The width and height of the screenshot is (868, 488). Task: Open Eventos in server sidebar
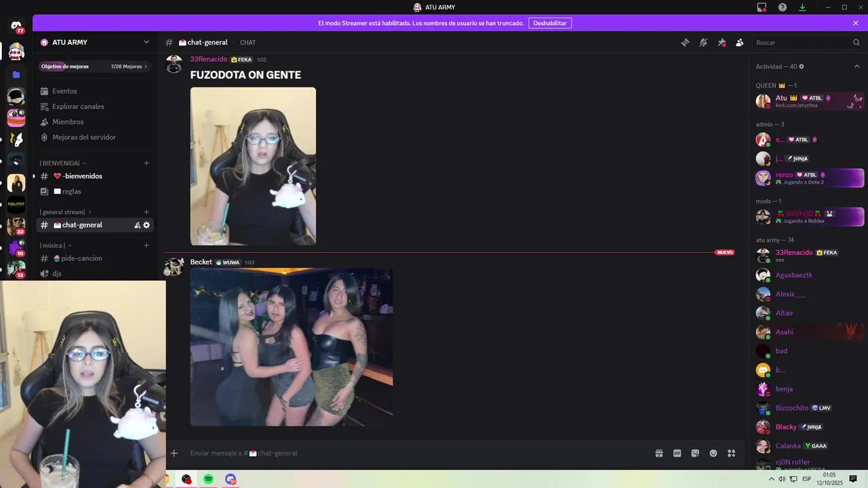click(x=95, y=91)
